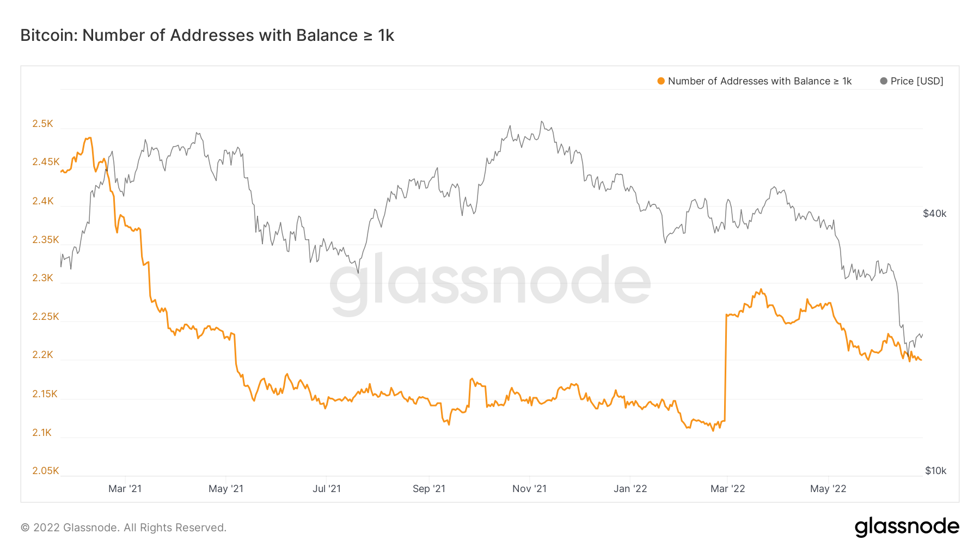The width and height of the screenshot is (980, 552).
Task: Click the May '22 x-axis label
Action: click(x=828, y=489)
